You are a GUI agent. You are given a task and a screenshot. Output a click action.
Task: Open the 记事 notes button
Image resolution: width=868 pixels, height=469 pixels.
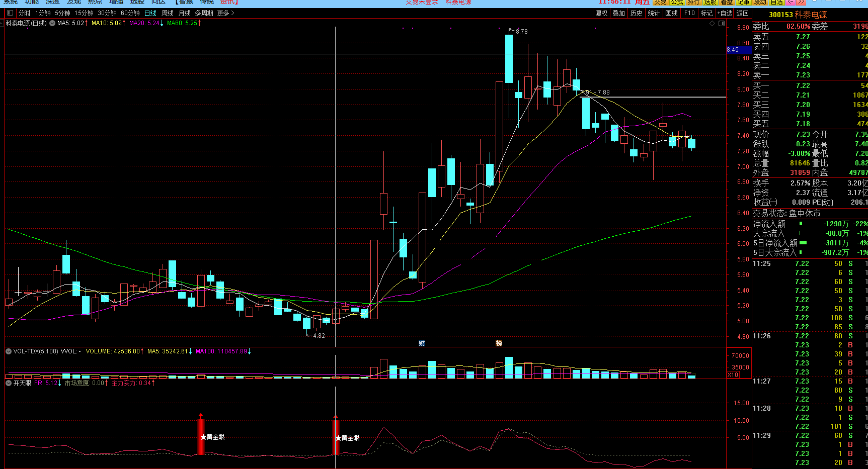[743, 3]
